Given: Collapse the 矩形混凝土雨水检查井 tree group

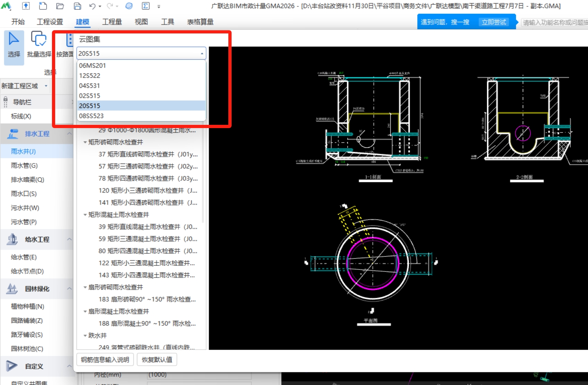Looking at the screenshot, I should click(85, 215).
